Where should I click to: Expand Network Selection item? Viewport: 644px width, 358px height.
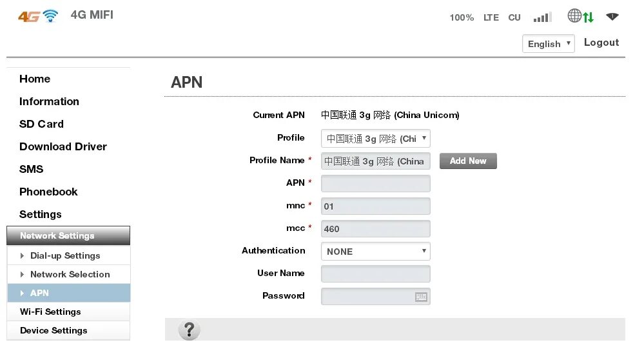(68, 274)
